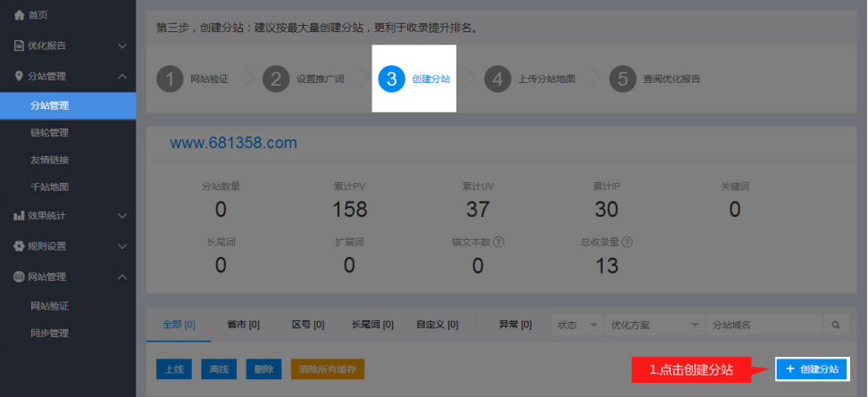The image size is (868, 397).
Task: Click the search magnifier icon
Action: [836, 326]
